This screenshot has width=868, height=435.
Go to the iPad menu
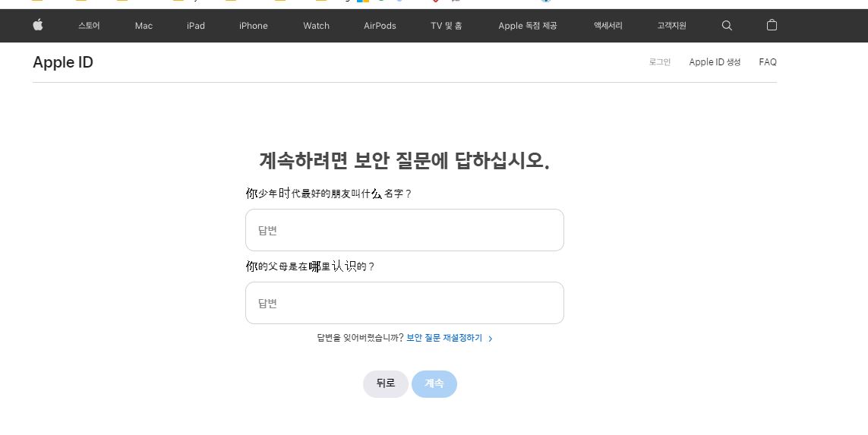[196, 26]
